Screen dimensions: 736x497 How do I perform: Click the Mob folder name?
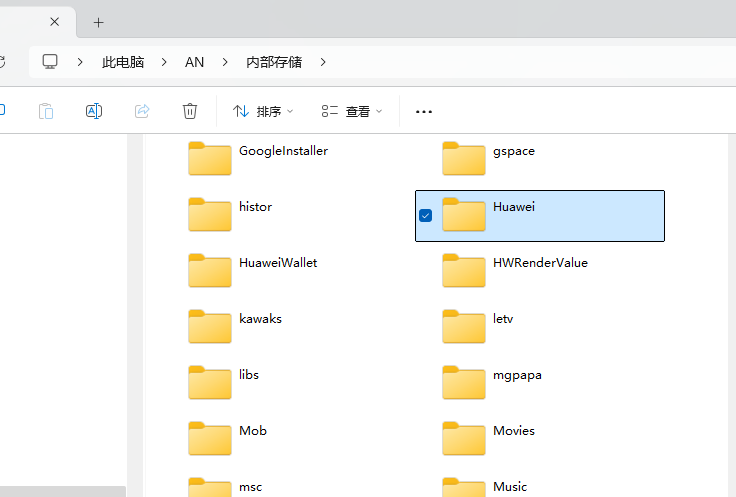point(253,431)
